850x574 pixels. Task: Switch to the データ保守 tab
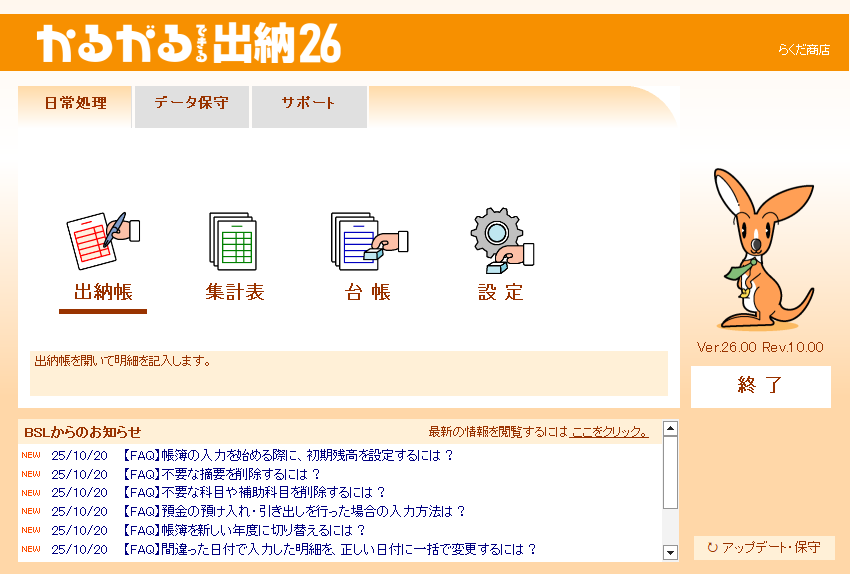(x=191, y=103)
